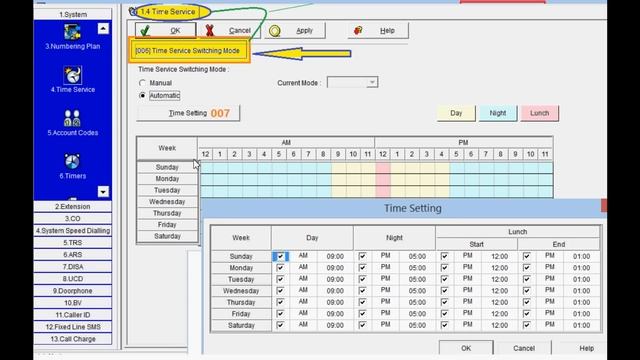640x360 pixels.
Task: Click Friday Night PM cell
Action: 385,313
